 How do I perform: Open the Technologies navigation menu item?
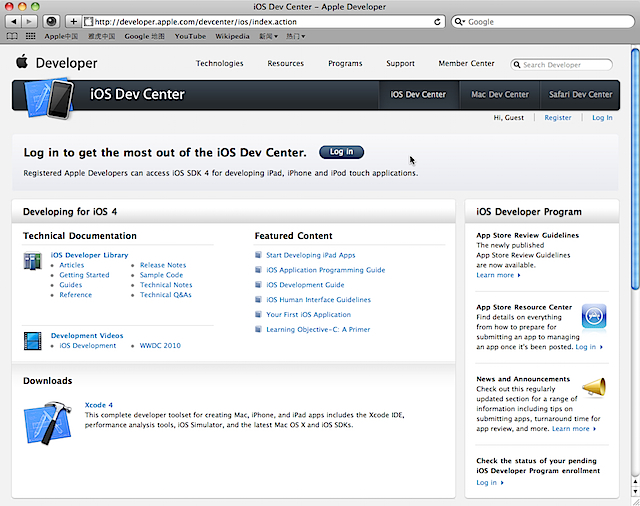point(219,63)
